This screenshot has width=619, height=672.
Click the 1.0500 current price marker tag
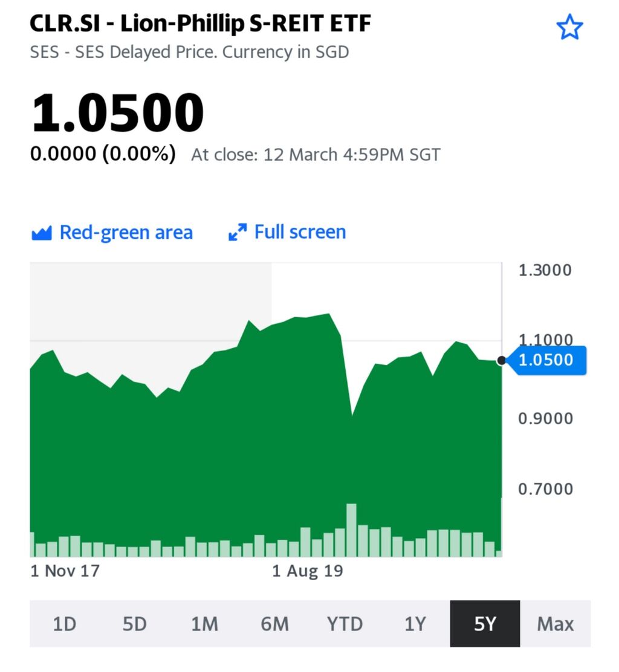546,360
